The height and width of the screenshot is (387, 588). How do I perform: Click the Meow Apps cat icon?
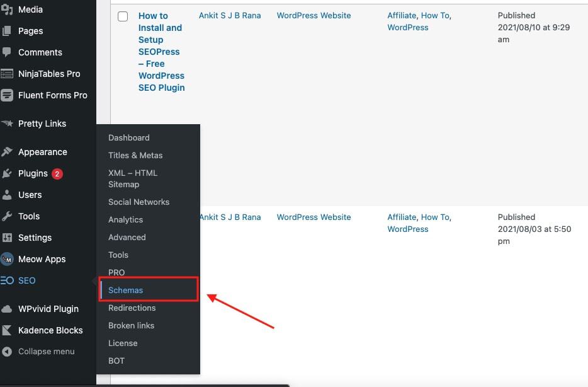7,259
